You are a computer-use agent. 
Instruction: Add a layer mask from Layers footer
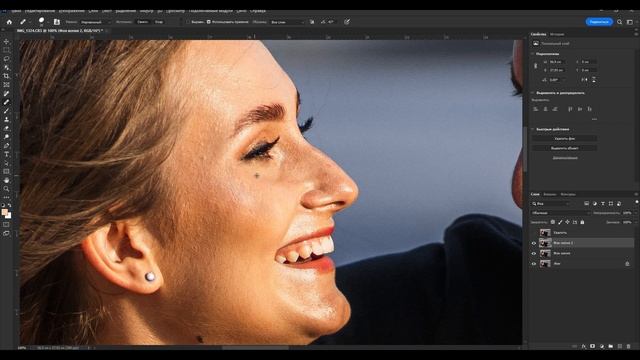tap(593, 346)
